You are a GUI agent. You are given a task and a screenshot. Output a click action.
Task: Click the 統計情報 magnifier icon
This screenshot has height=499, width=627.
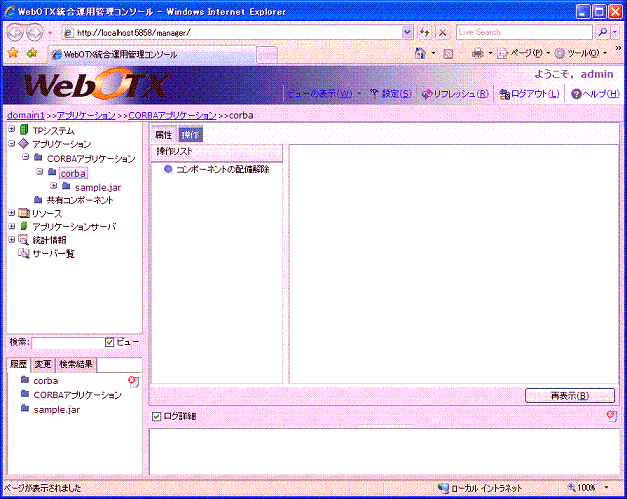point(24,240)
